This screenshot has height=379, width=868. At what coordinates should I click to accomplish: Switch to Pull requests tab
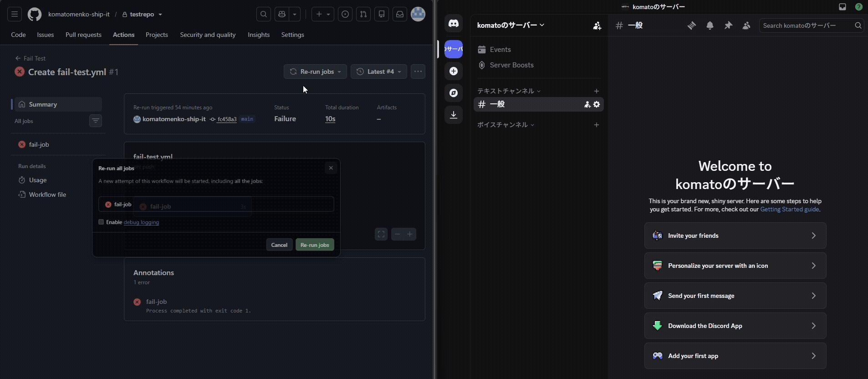pyautogui.click(x=83, y=35)
